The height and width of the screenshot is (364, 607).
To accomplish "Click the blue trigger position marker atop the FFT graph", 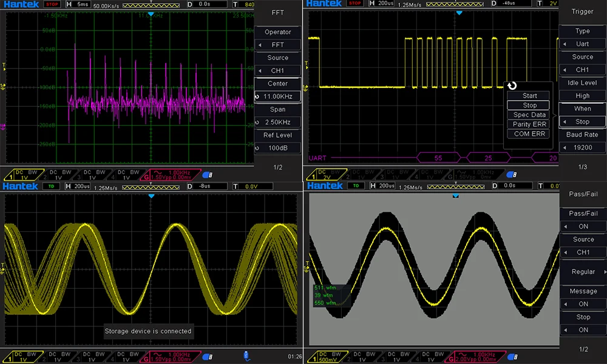I will point(151,14).
